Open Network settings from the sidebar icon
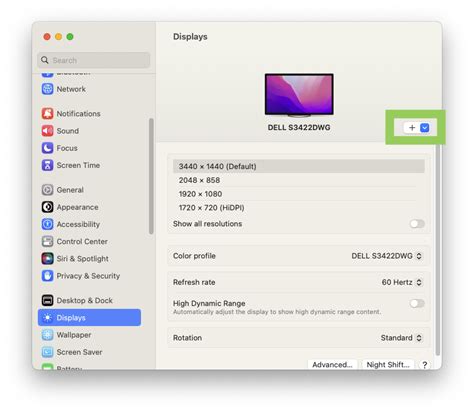Image resolution: width=474 pixels, height=412 pixels. [x=47, y=89]
